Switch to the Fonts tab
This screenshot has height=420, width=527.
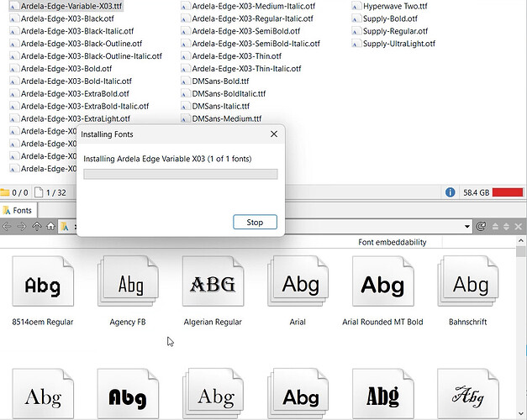[x=18, y=210]
